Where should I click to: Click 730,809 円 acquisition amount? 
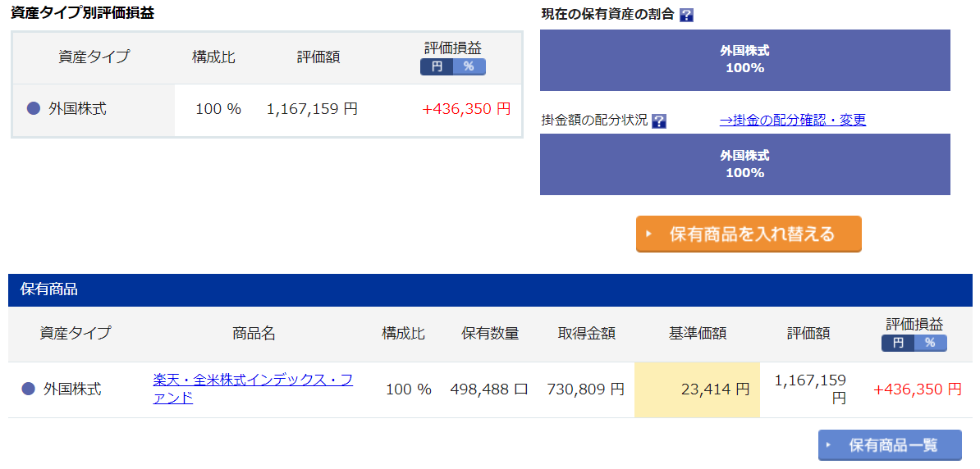[x=586, y=389]
